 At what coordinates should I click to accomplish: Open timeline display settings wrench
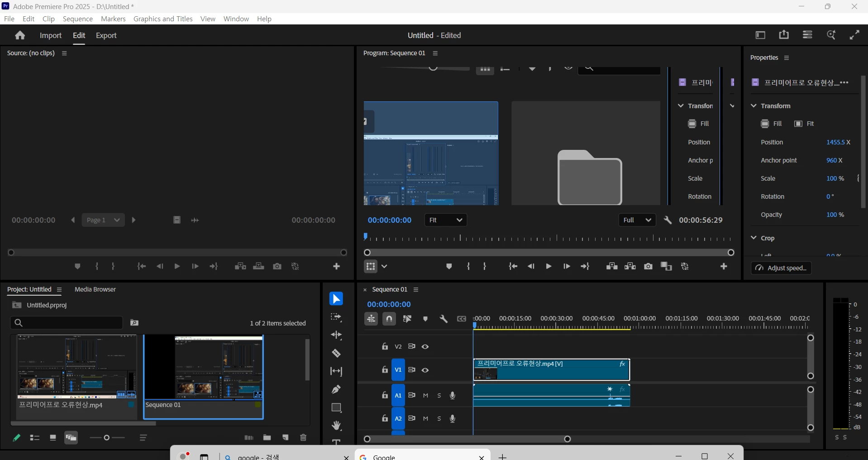444,319
